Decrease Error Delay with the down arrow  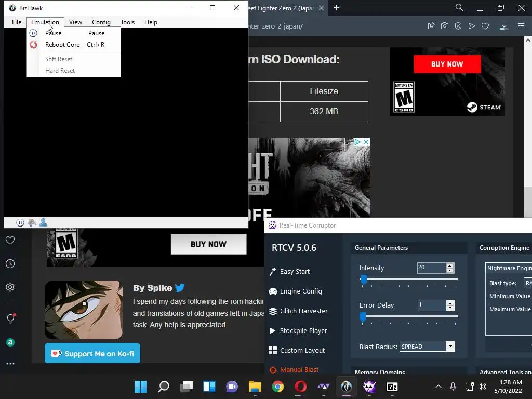pyautogui.click(x=450, y=308)
